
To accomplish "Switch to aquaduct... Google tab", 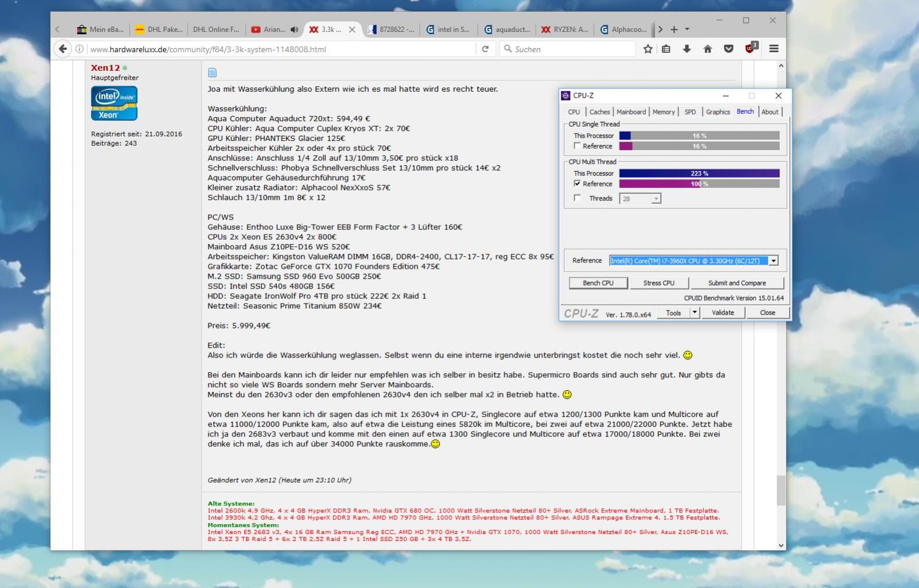I will (507, 30).
